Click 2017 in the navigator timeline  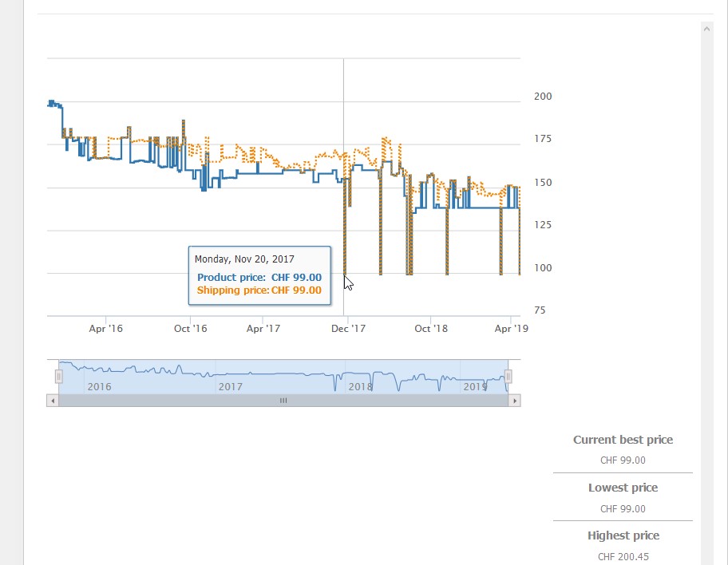230,387
